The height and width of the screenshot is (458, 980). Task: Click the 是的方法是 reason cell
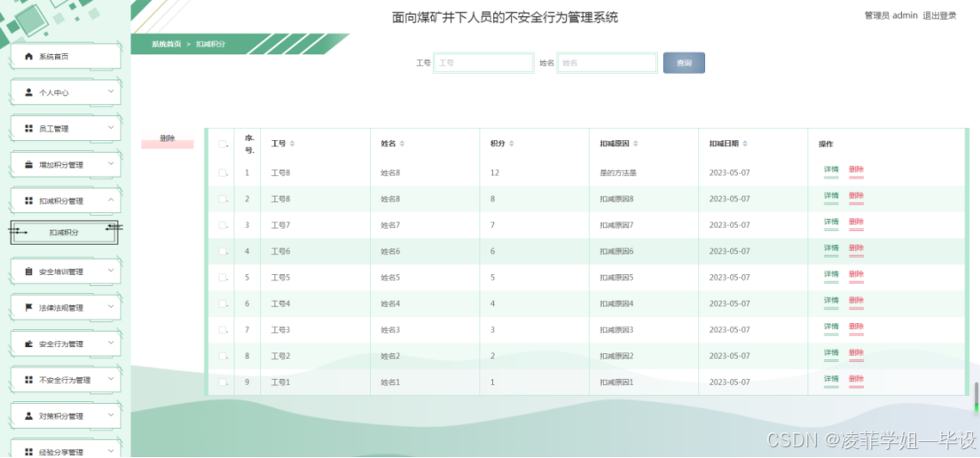617,173
